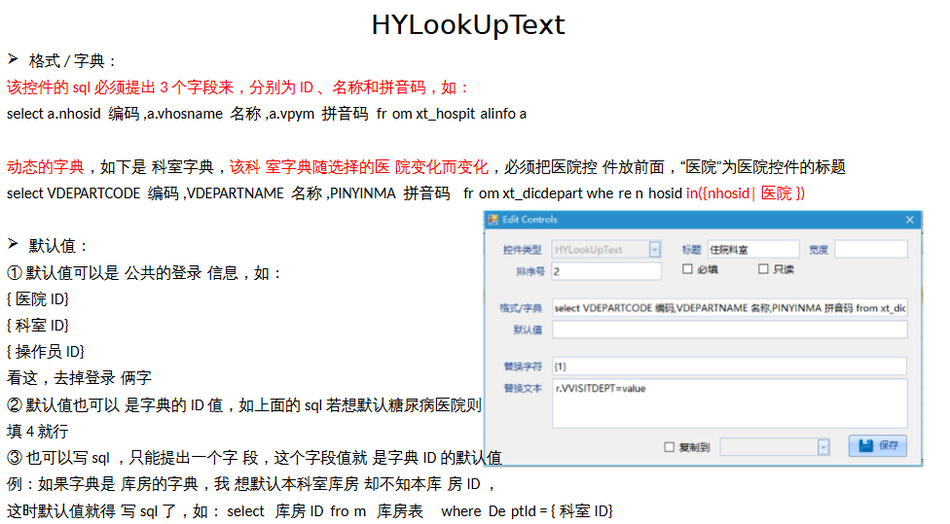Screen dimensions: 950x524
Task: Click the circled ① default value marker
Action: point(14,273)
